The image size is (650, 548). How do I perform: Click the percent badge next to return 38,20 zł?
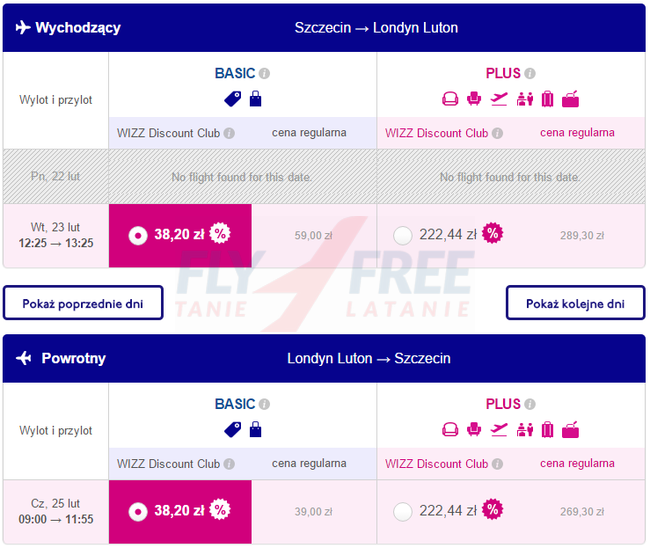click(219, 510)
